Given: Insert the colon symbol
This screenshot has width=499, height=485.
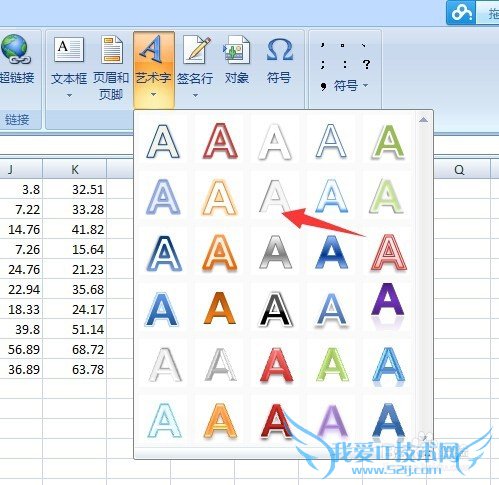Looking at the screenshot, I should 345,64.
